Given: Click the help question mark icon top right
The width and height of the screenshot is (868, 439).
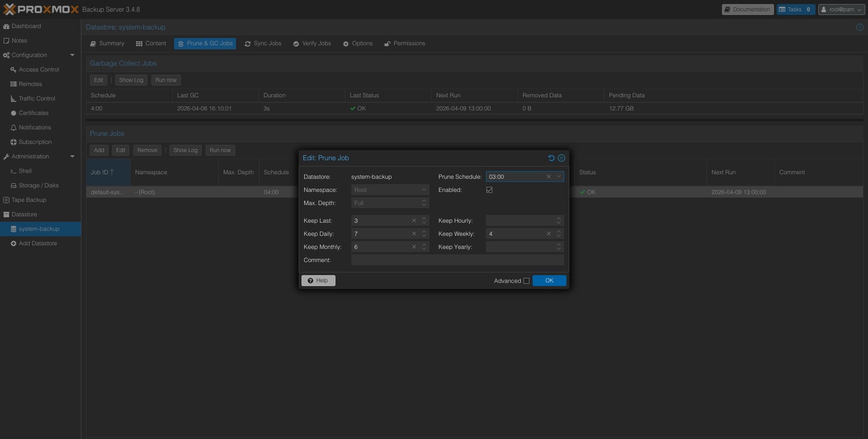Looking at the screenshot, I should (x=859, y=27).
